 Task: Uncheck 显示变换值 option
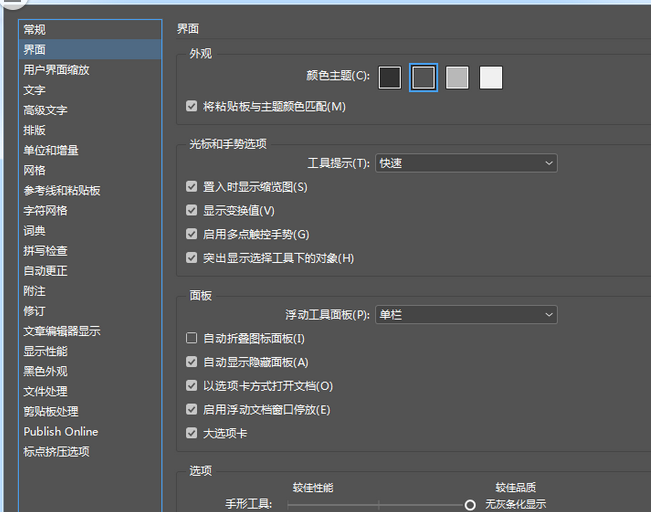(x=192, y=210)
